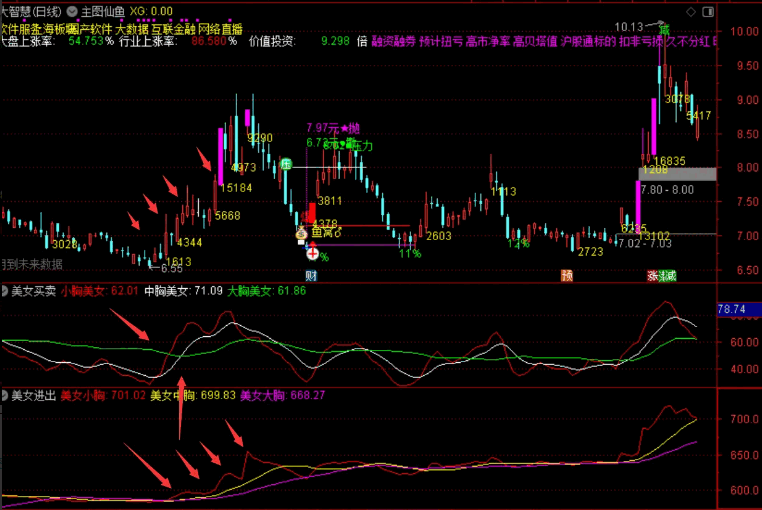This screenshot has width=762, height=510.
Task: Open the 涨 event marker
Action: pos(653,276)
